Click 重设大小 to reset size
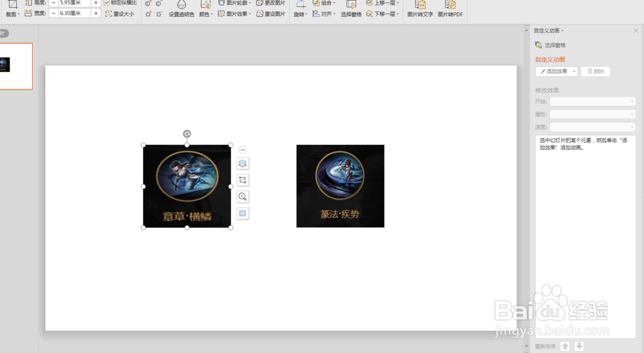Viewport: 644px width, 353px height. tap(120, 14)
